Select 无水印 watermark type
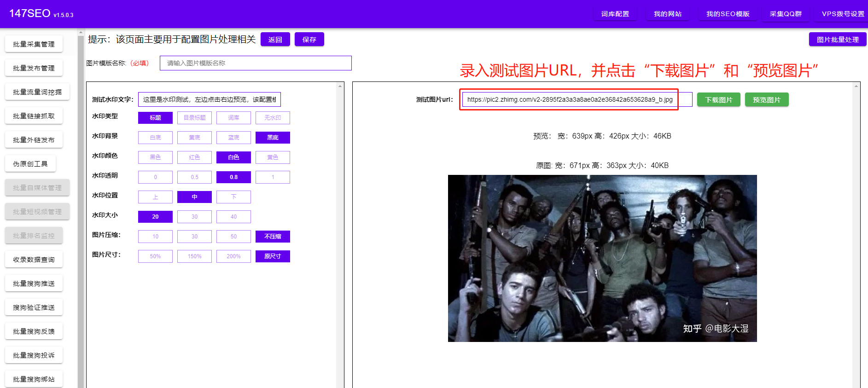The width and height of the screenshot is (868, 388). point(273,118)
